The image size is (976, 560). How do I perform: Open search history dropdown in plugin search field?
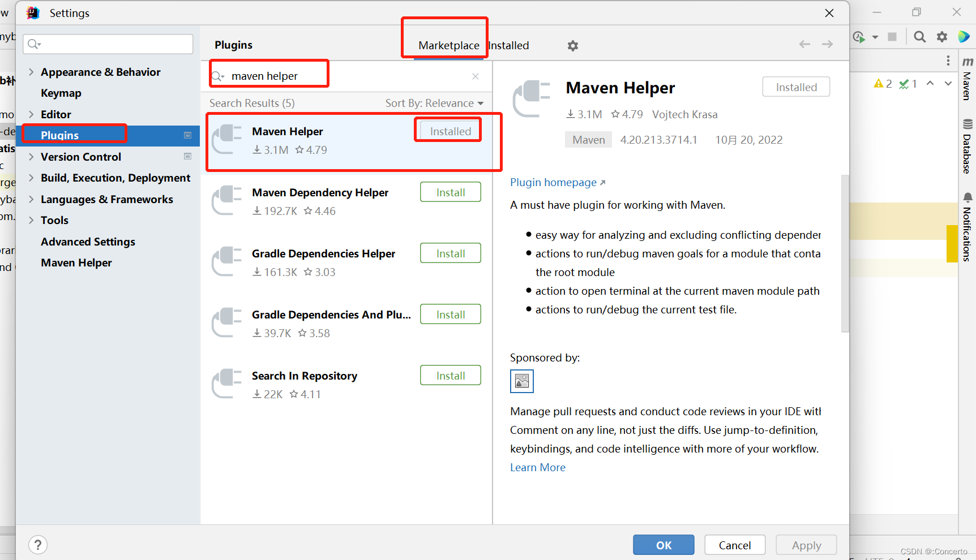click(x=219, y=76)
